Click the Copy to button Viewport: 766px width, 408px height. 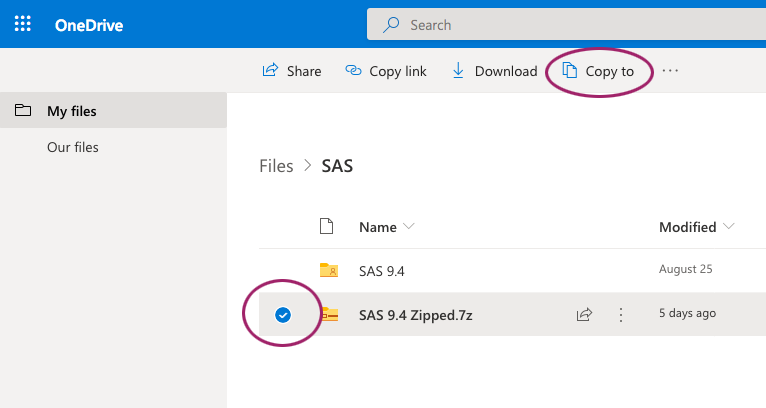pos(598,71)
